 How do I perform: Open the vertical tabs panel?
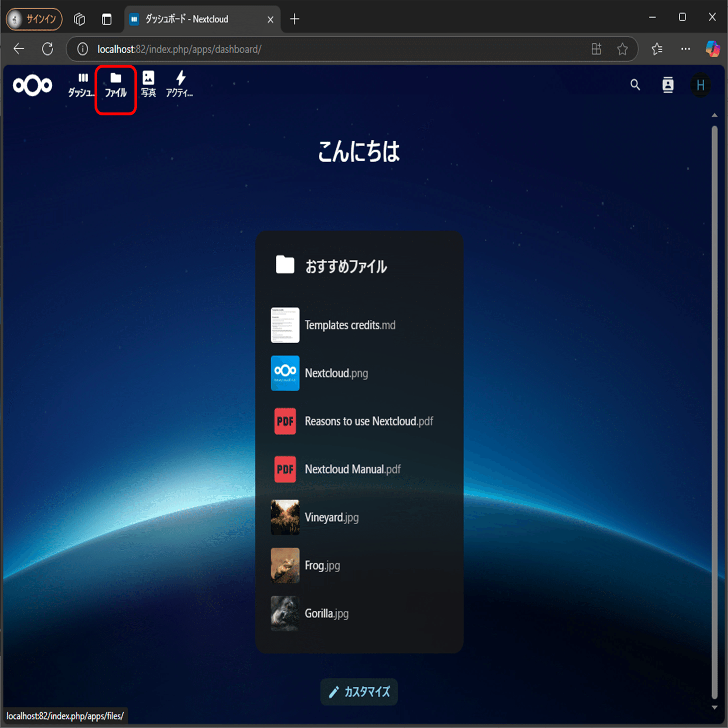coord(106,19)
